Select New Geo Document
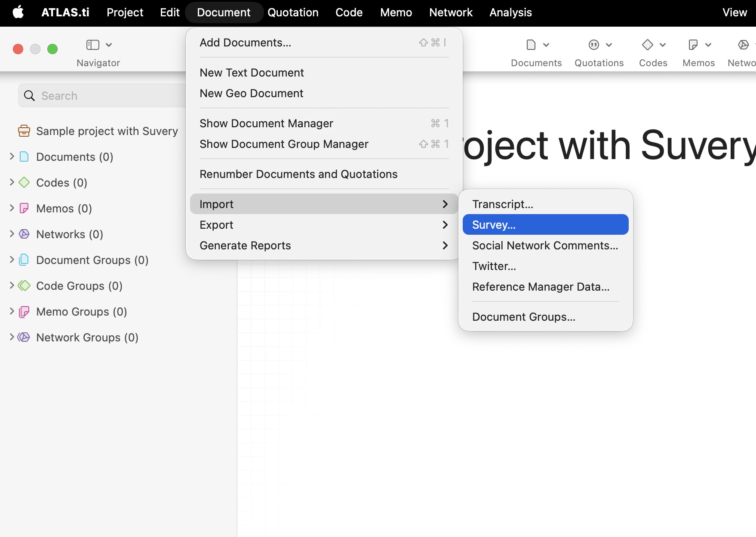Viewport: 756px width, 537px height. tap(324, 93)
